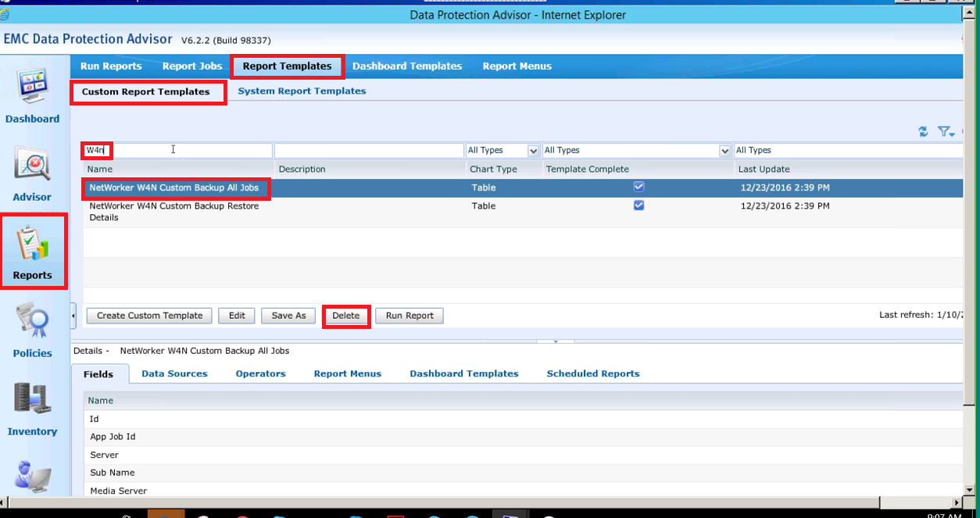Open the Last Update filter dropdown

[x=848, y=151]
